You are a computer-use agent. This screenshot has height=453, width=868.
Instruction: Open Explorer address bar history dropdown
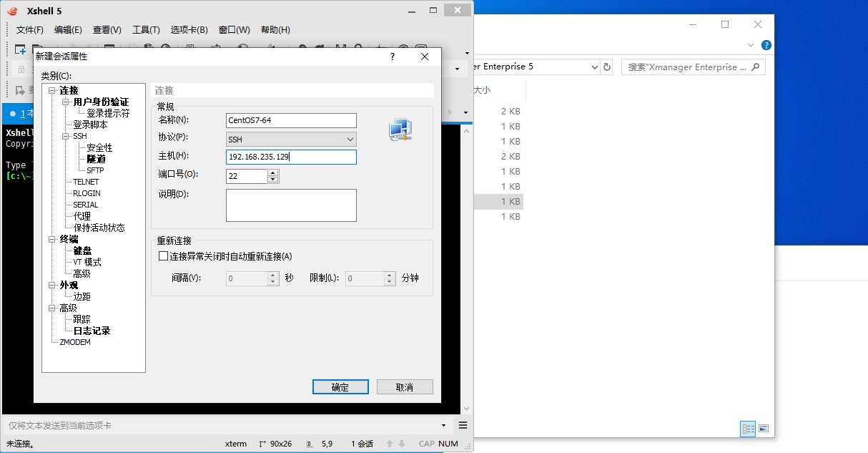[594, 67]
